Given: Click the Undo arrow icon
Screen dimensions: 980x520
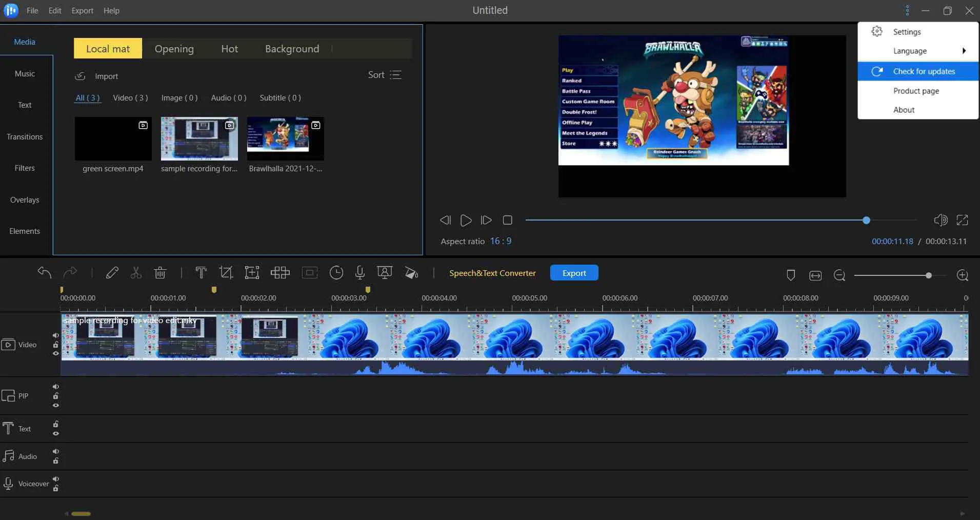Looking at the screenshot, I should click(44, 272).
